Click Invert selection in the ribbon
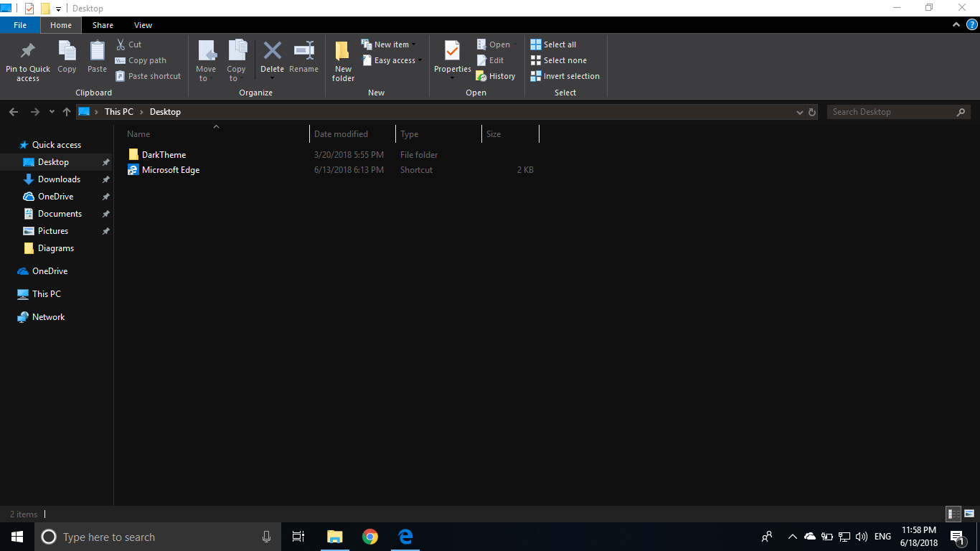This screenshot has height=551, width=980. 565,76
